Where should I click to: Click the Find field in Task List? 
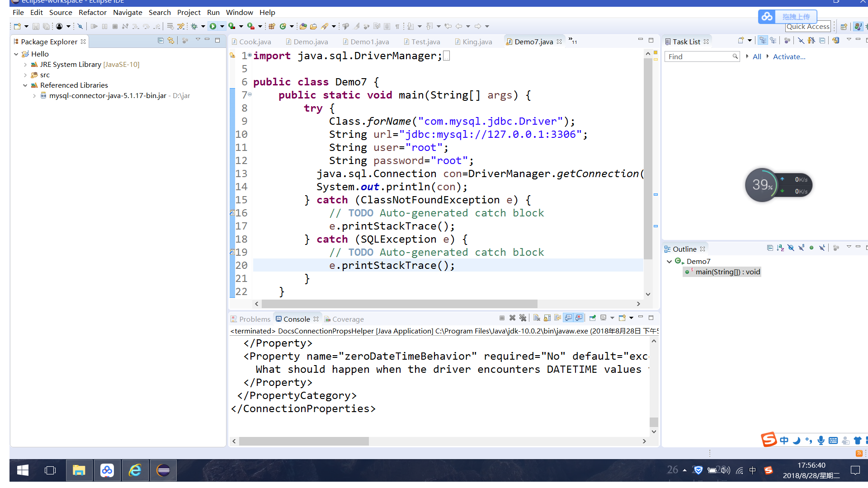tap(703, 56)
